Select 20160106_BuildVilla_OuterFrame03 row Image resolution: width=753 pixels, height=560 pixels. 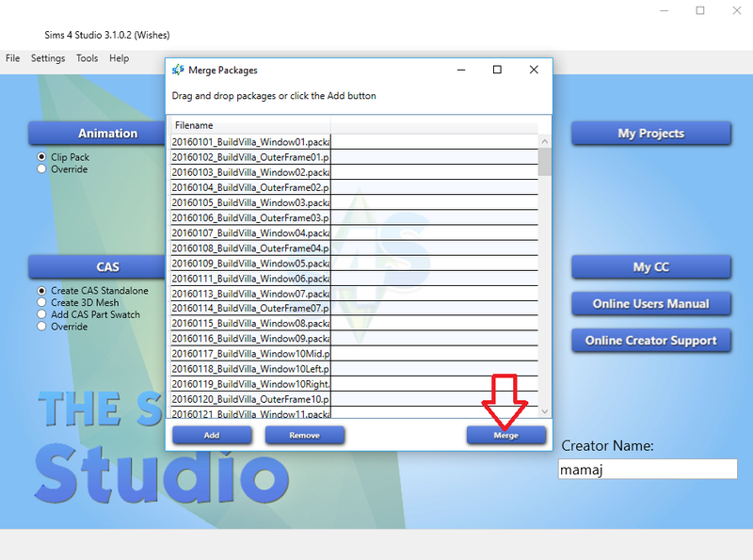(354, 217)
